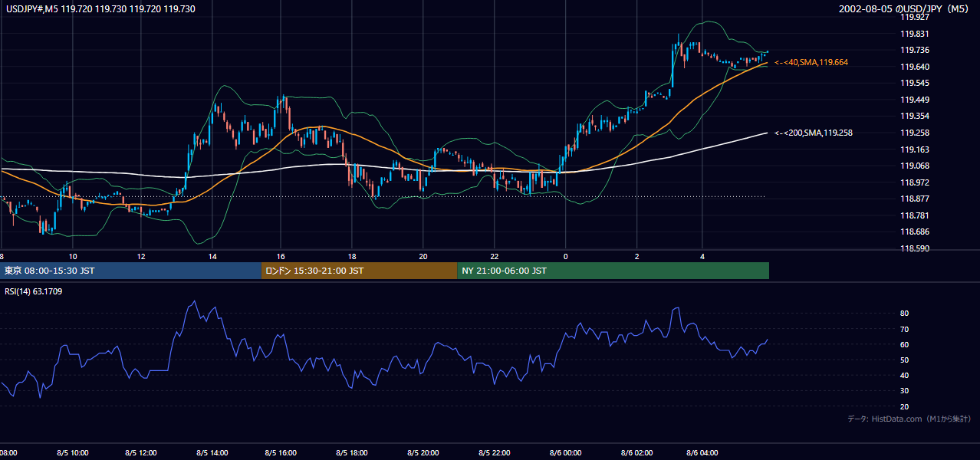Select the London 15:30-21:00 JST session bar
The height and width of the screenshot is (460, 980).
tap(360, 271)
